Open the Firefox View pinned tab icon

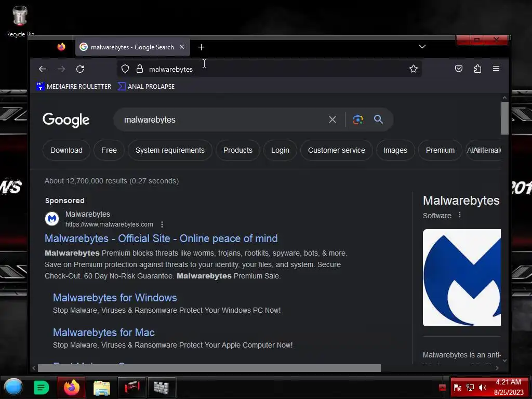click(x=61, y=47)
